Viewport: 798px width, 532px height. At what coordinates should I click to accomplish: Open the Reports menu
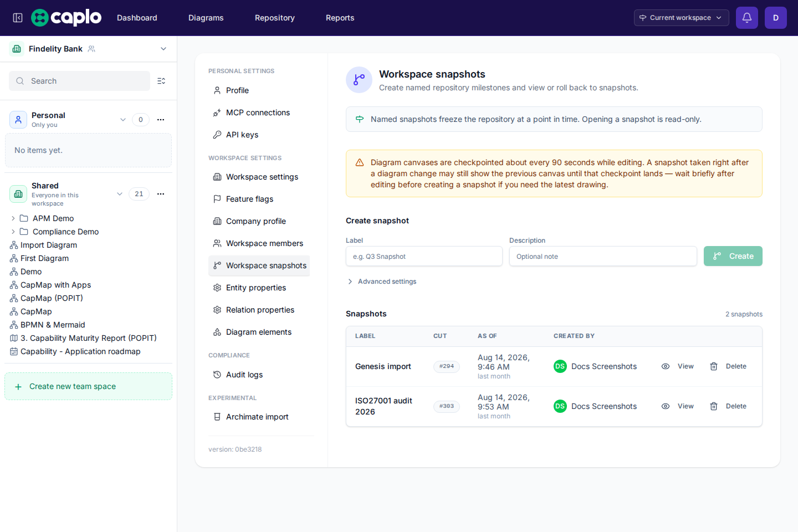click(340, 18)
